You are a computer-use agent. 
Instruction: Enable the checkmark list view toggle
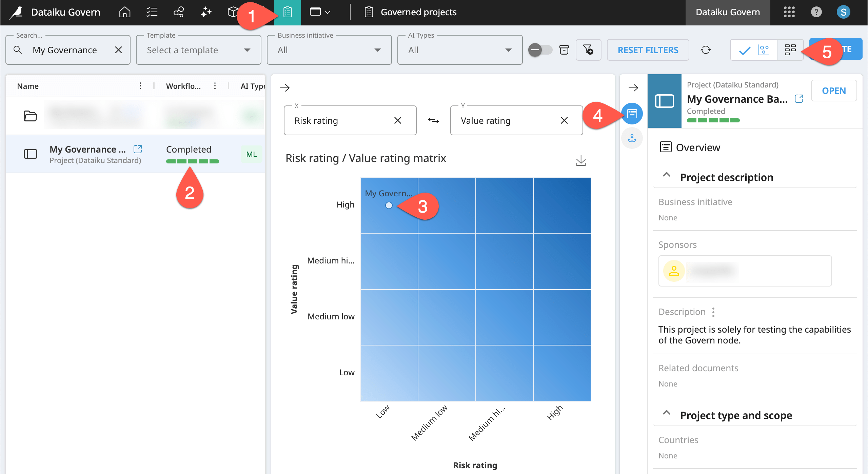click(745, 50)
